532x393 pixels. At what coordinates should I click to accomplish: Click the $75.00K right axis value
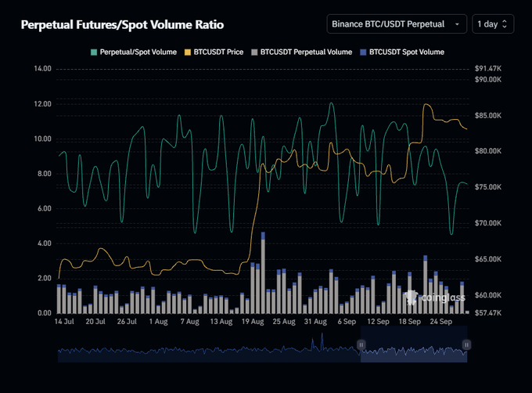tap(488, 187)
